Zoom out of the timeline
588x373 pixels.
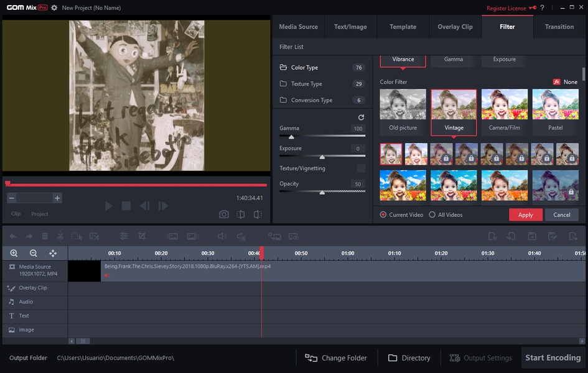pyautogui.click(x=34, y=253)
